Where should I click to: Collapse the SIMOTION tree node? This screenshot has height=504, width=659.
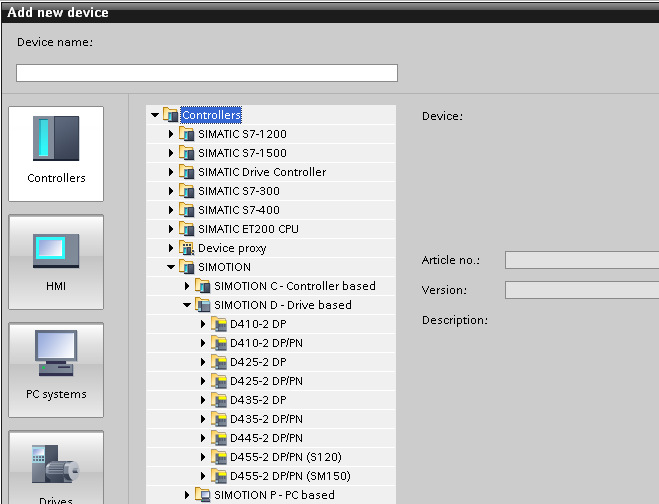171,267
